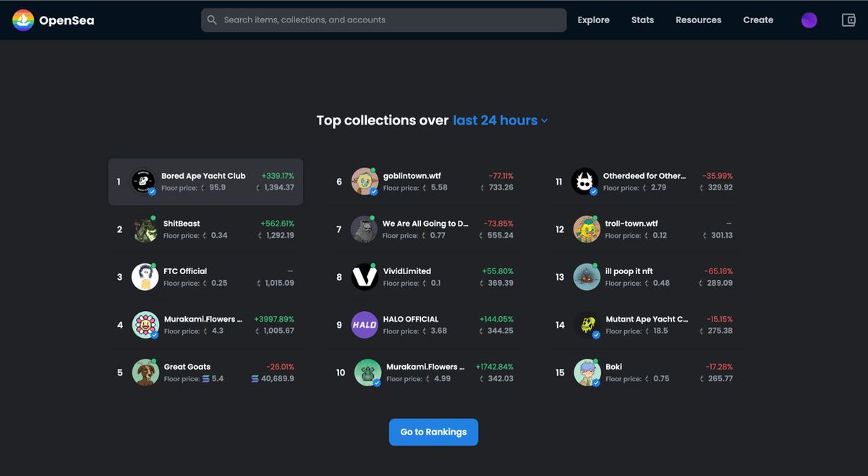Open the FTC Official collection name
Viewport: 868px width, 476px height.
tap(185, 271)
